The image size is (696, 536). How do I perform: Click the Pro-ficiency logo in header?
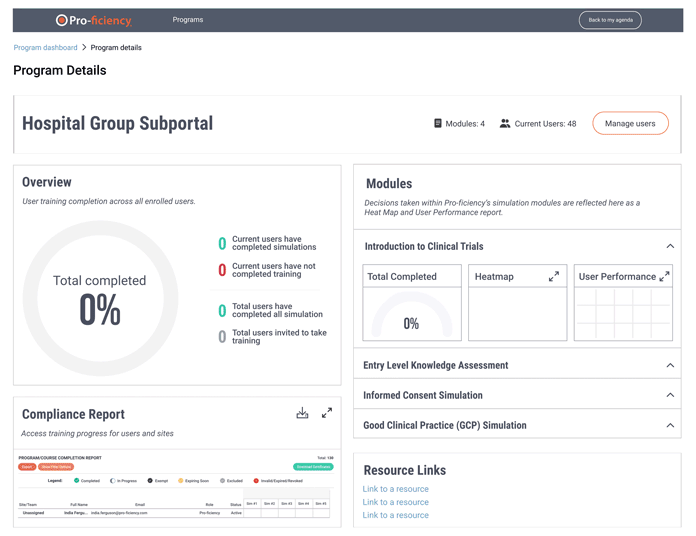click(93, 20)
